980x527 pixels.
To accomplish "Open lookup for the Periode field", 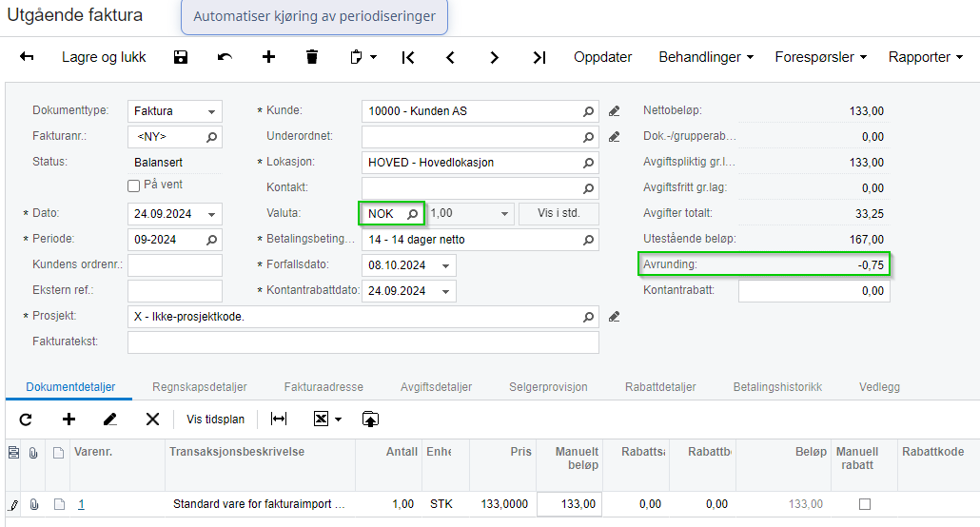I will click(x=211, y=240).
